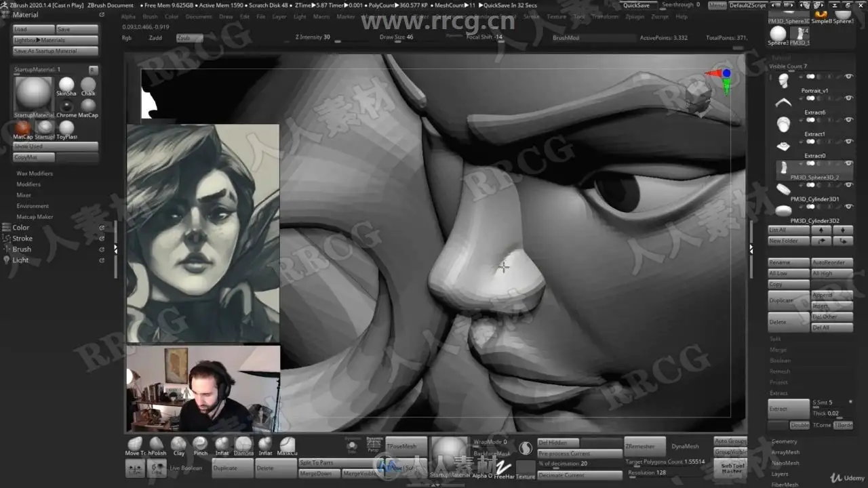Expand the Light palette
Viewport: 868px width, 488px height.
point(20,260)
